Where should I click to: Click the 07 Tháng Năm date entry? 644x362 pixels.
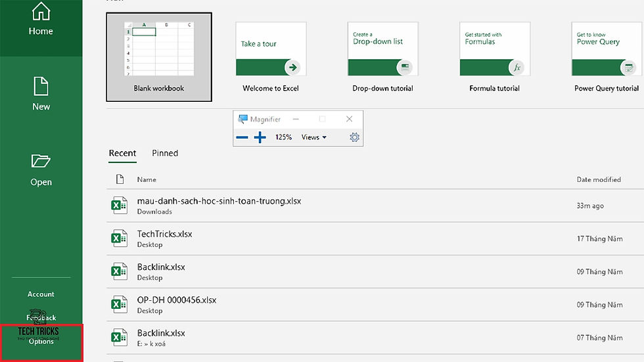tap(599, 338)
